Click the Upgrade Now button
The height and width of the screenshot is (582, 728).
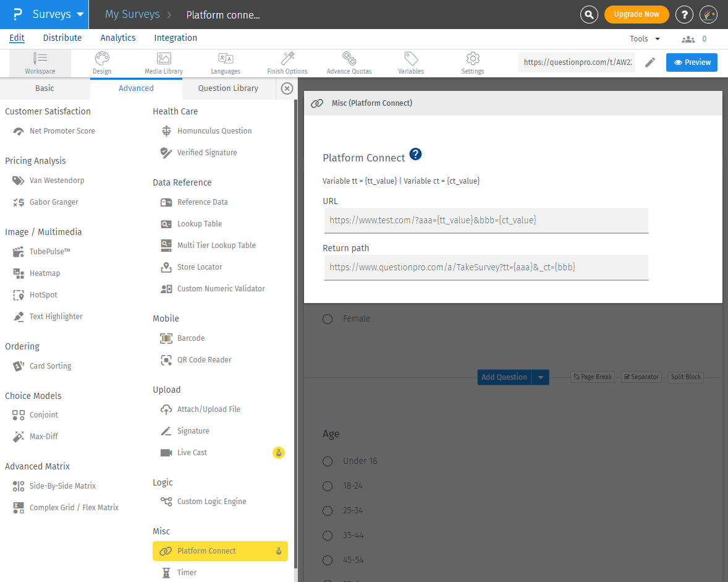point(636,14)
